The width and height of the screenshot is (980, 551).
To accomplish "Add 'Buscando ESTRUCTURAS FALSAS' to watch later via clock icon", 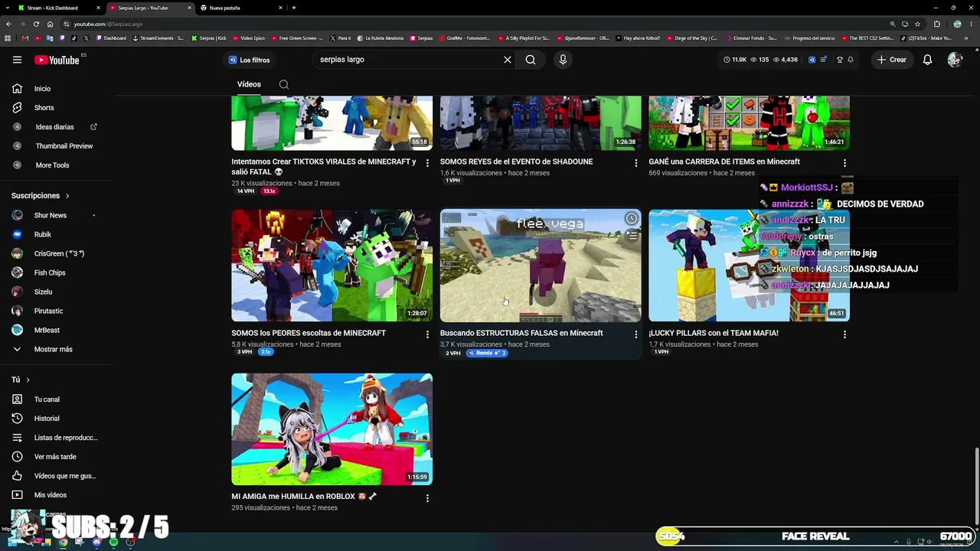I will (x=631, y=219).
